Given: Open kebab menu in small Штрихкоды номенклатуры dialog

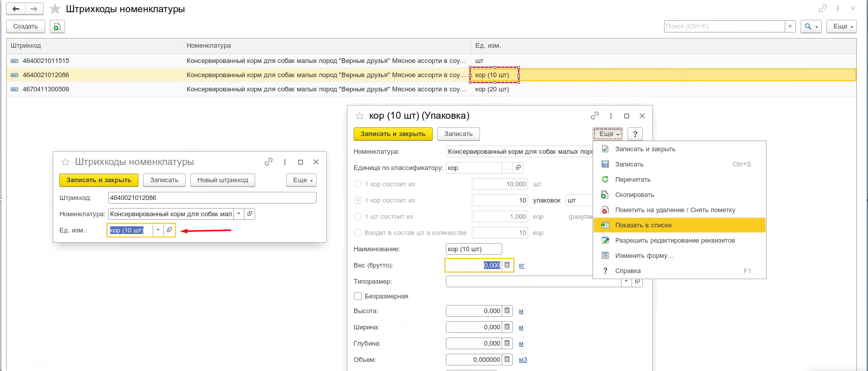Looking at the screenshot, I should tap(285, 162).
